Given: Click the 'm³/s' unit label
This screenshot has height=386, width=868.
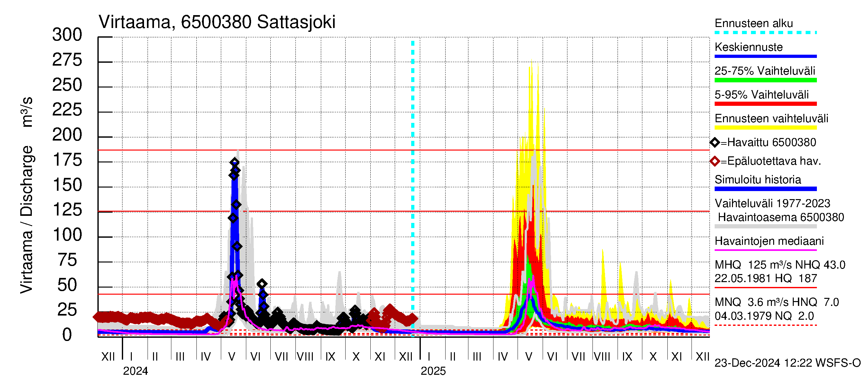Looking at the screenshot, I should pos(27,112).
